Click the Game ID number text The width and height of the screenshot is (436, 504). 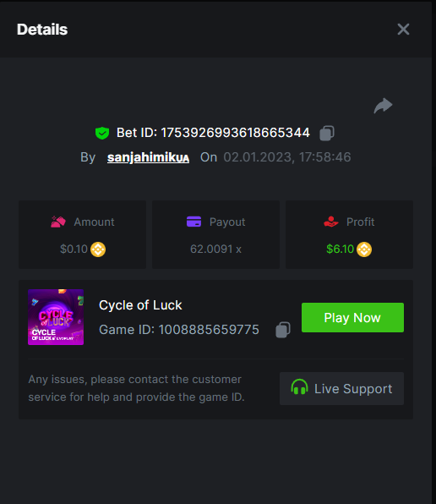[x=209, y=330]
